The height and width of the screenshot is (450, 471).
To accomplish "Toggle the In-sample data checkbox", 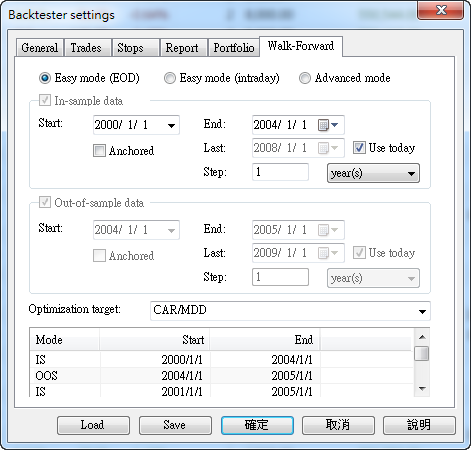I will (x=45, y=100).
